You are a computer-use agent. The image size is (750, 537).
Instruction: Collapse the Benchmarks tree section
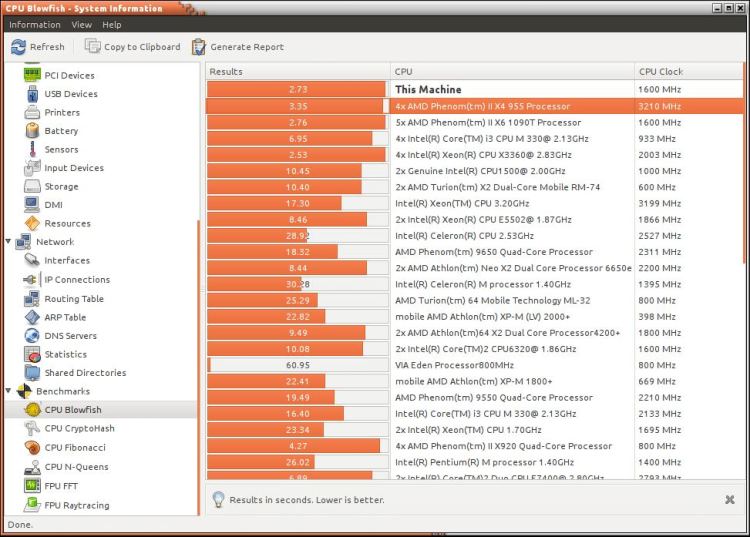coord(8,391)
